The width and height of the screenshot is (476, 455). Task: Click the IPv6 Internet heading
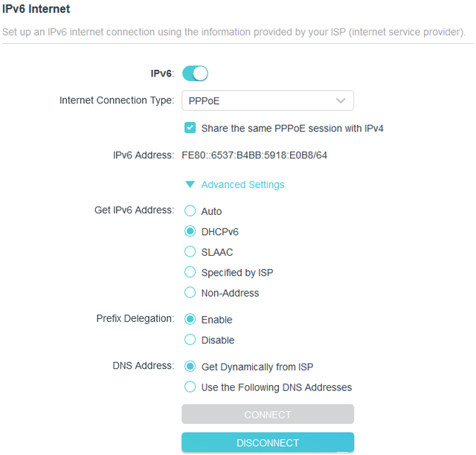pyautogui.click(x=36, y=10)
